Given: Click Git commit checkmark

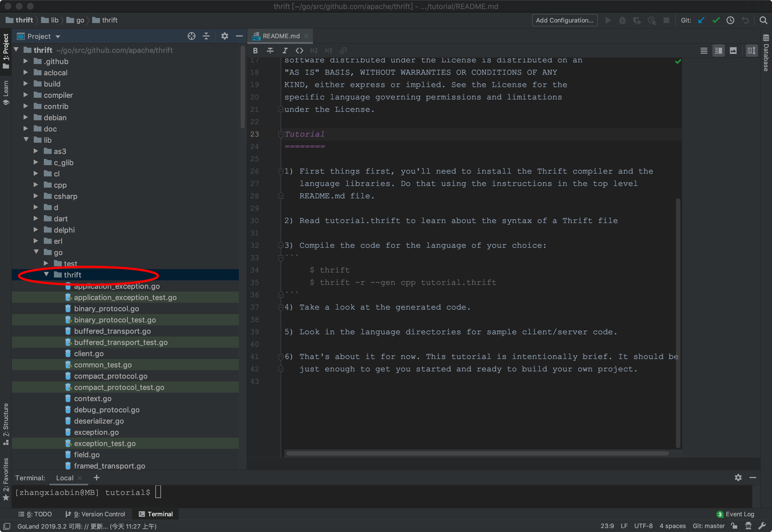Looking at the screenshot, I should point(716,20).
